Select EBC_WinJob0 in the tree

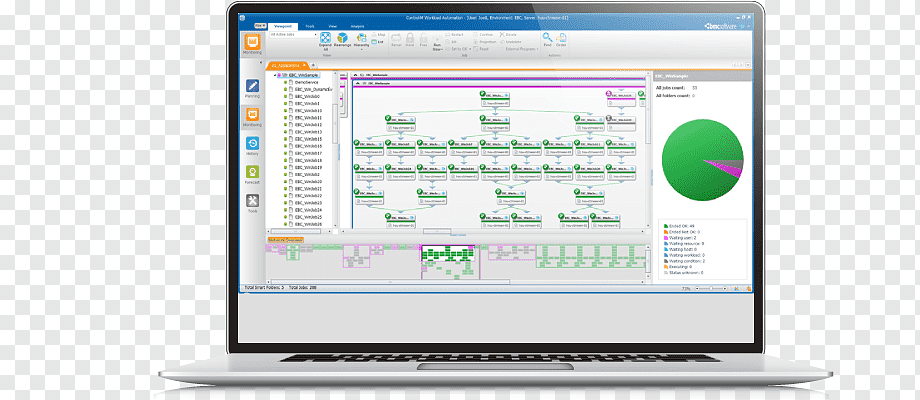tap(307, 96)
